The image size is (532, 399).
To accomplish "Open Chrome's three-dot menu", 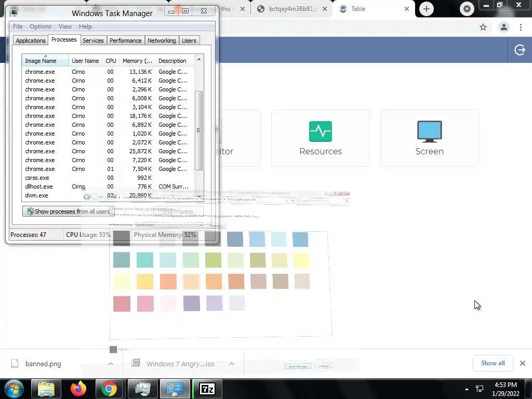I will [x=521, y=27].
